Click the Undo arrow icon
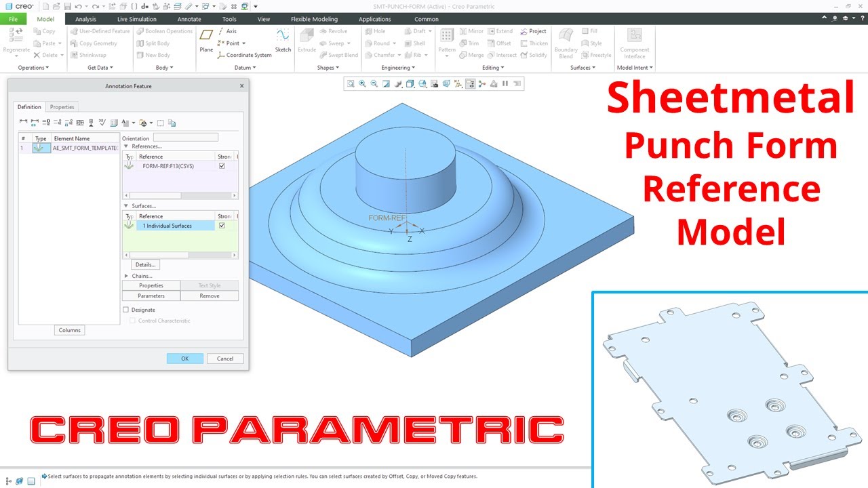868x488 pixels. (78, 6)
